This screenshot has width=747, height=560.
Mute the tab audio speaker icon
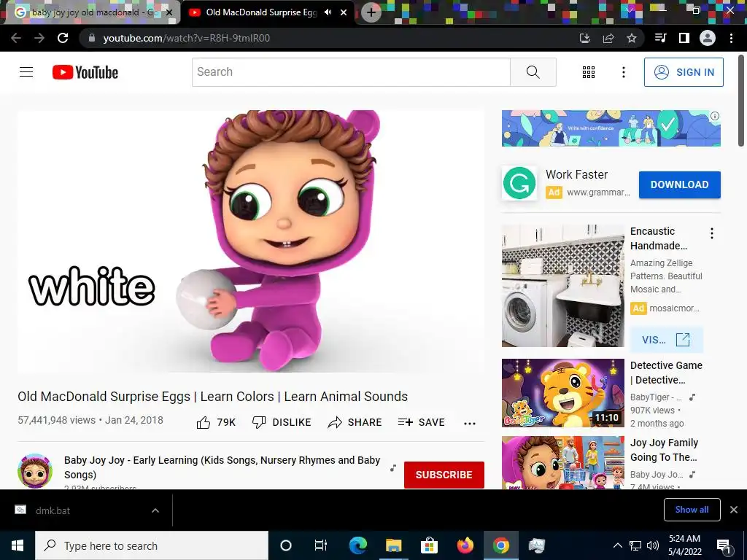click(328, 12)
